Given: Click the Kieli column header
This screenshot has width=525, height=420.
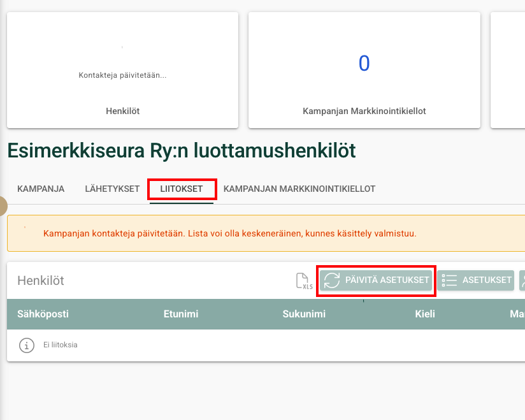Looking at the screenshot, I should click(425, 314).
